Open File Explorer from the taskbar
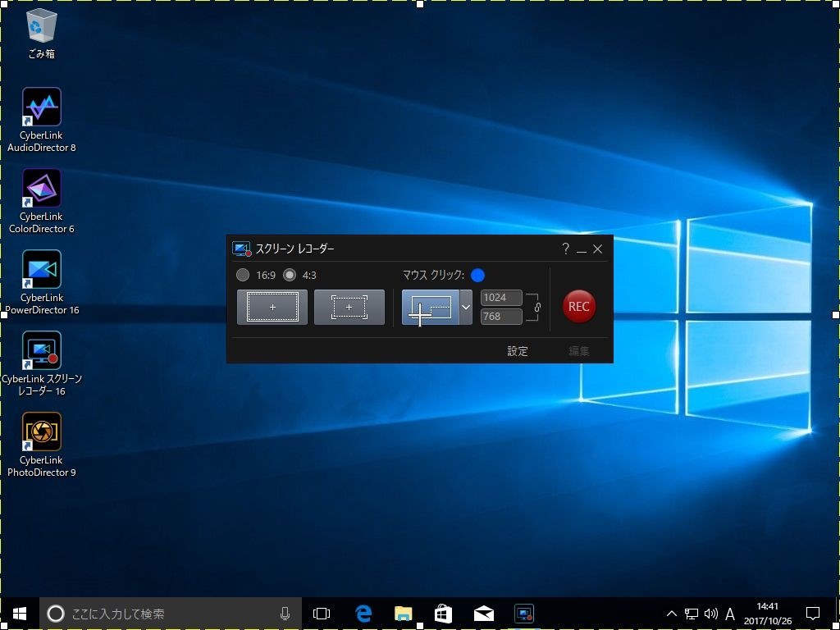This screenshot has width=840, height=630. [x=404, y=614]
